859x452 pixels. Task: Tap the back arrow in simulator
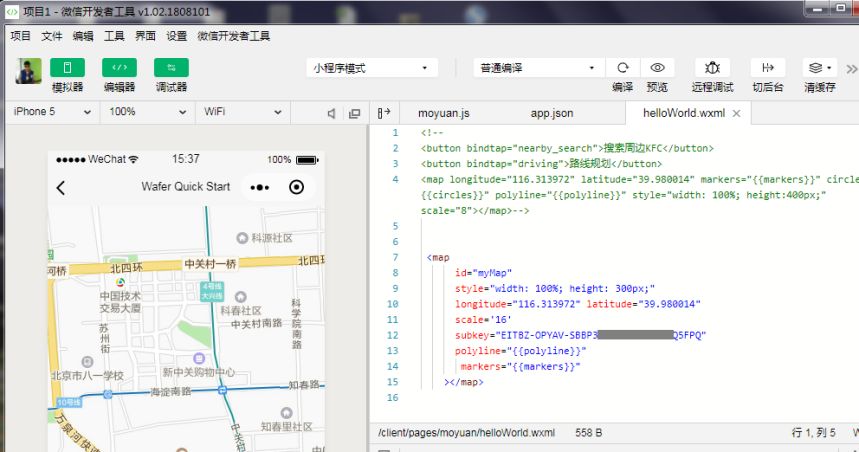click(61, 188)
